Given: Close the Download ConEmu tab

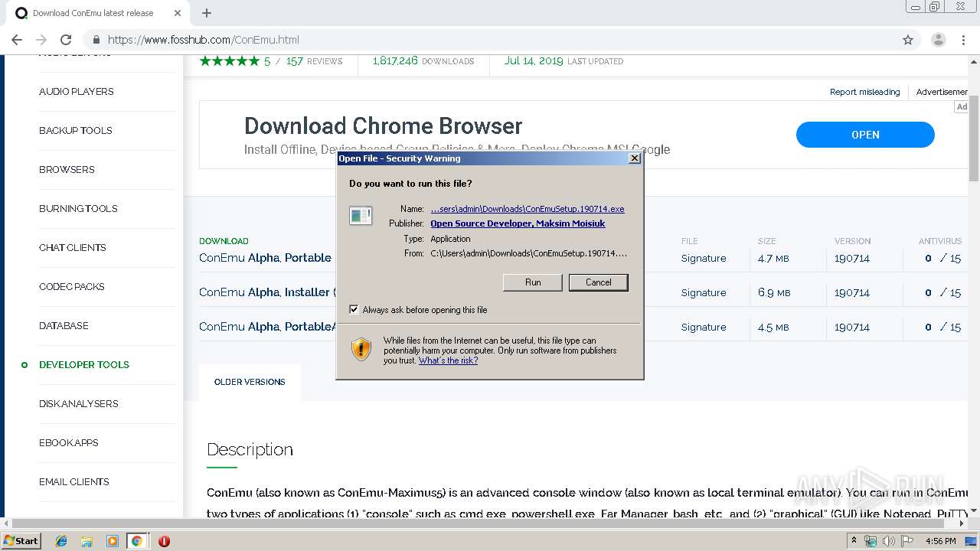Looking at the screenshot, I should (178, 13).
